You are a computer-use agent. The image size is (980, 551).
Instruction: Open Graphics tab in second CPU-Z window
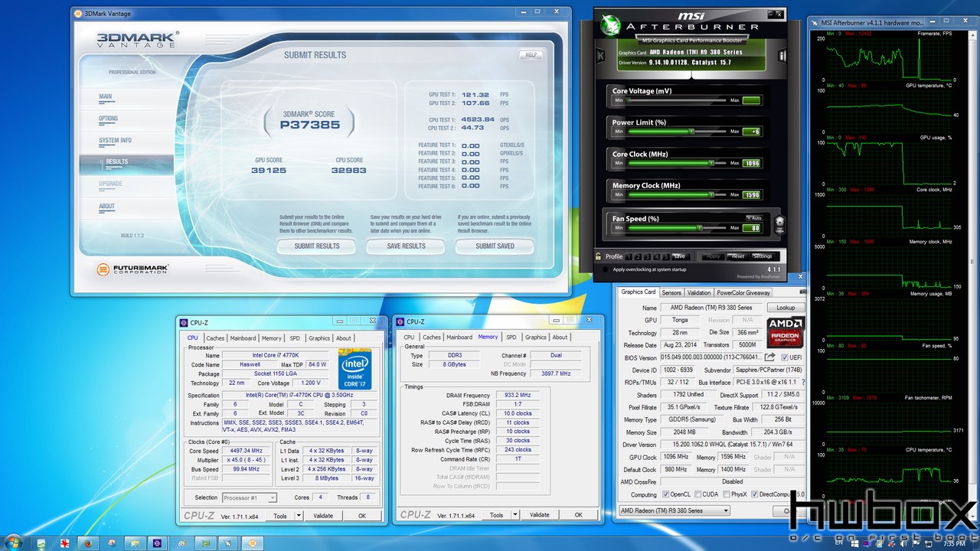tap(536, 337)
